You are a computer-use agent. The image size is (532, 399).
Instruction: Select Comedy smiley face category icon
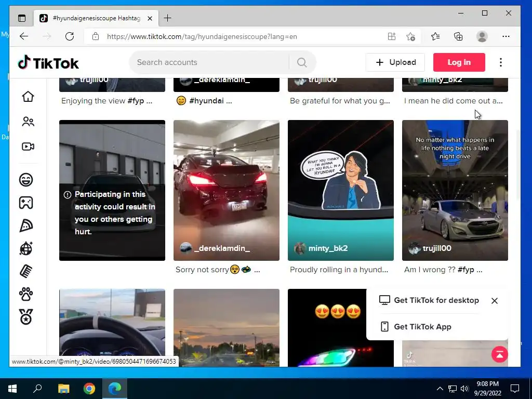26,179
